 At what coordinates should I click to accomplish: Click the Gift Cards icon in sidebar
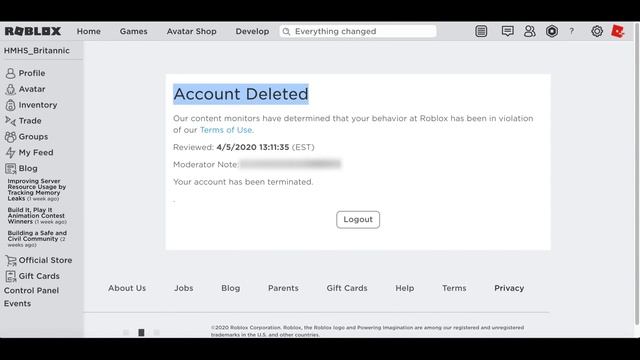11,276
